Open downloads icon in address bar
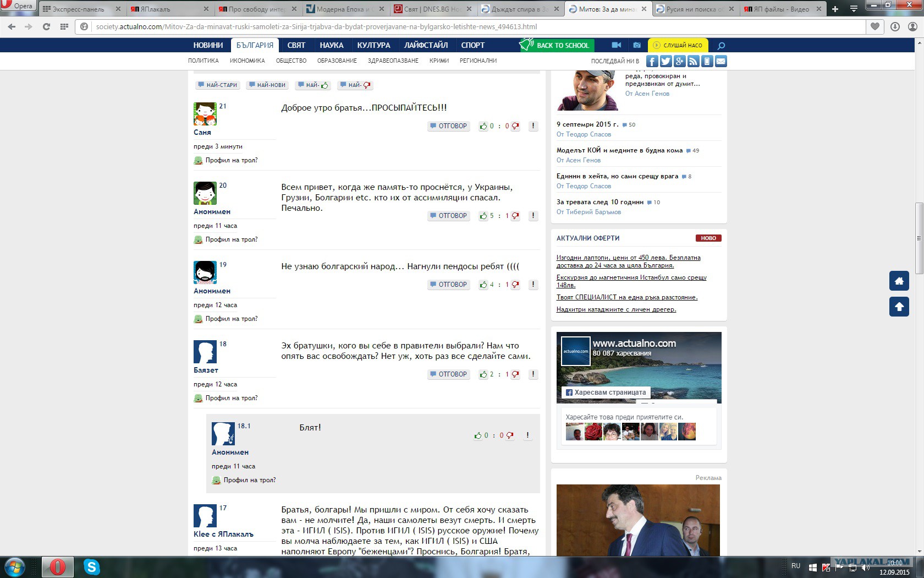Viewport: 924px width, 578px height. pyautogui.click(x=895, y=26)
